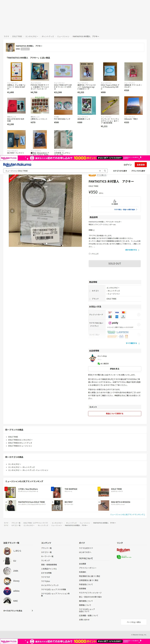
Task: Click the Mastercard logo
Action: [x=123, y=312]
